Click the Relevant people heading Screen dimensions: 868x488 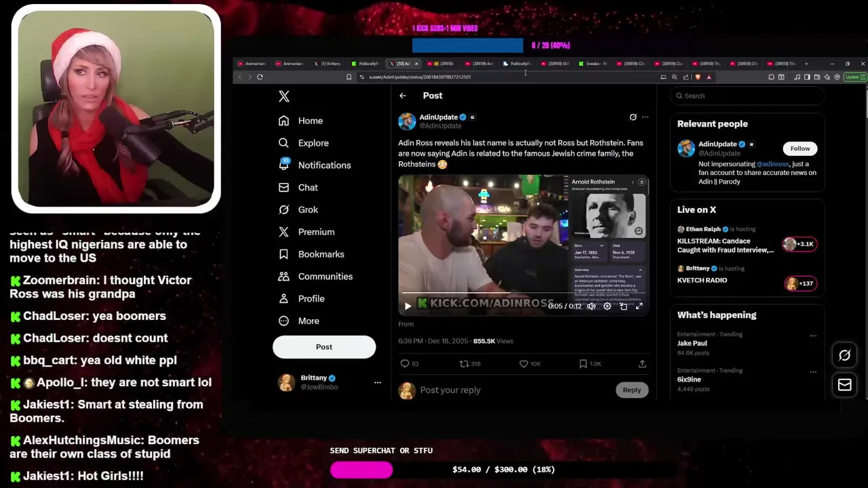712,124
